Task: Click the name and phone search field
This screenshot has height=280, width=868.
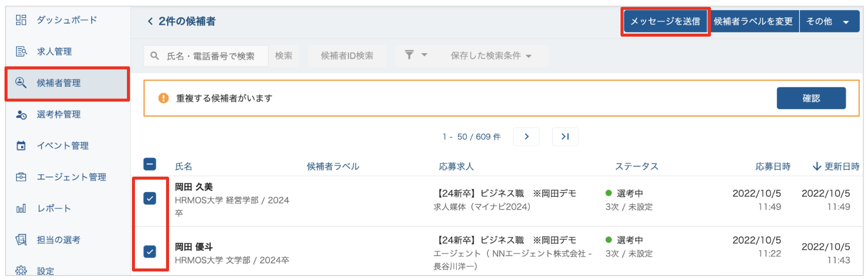Action: (210, 56)
